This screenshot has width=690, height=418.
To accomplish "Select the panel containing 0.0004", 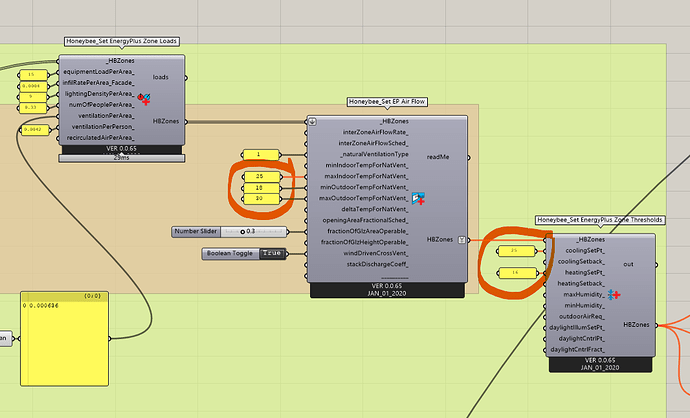I will pyautogui.click(x=33, y=86).
